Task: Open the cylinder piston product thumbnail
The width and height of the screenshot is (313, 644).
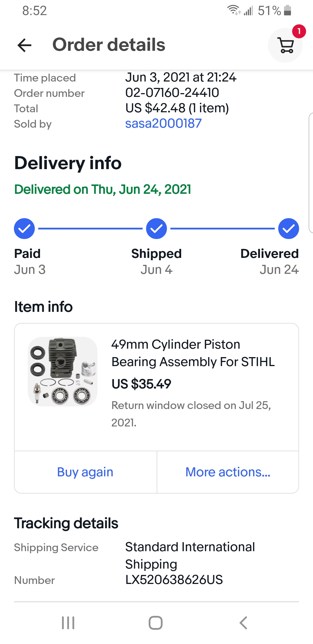Action: click(63, 371)
